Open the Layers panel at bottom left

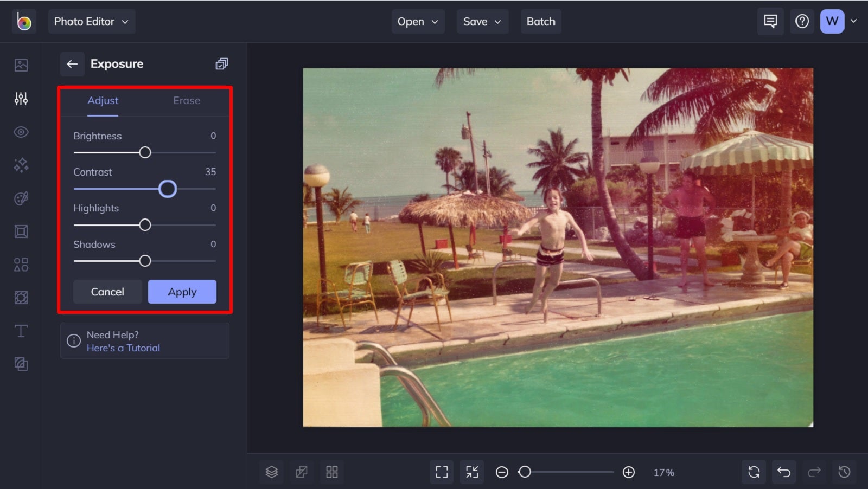click(x=271, y=472)
